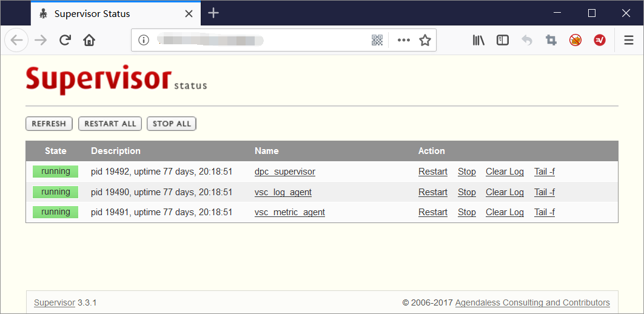Open Tail -f for vsc_metric_agent

tap(545, 212)
